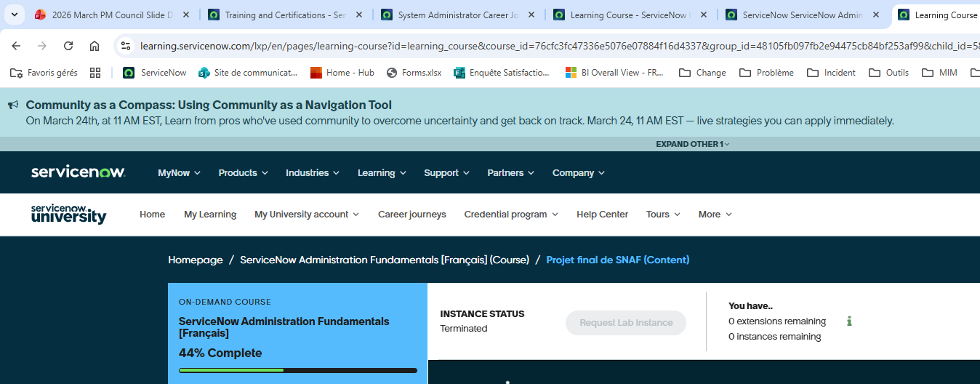Expand the Company menu
Screen dimensions: 980x384
(579, 173)
